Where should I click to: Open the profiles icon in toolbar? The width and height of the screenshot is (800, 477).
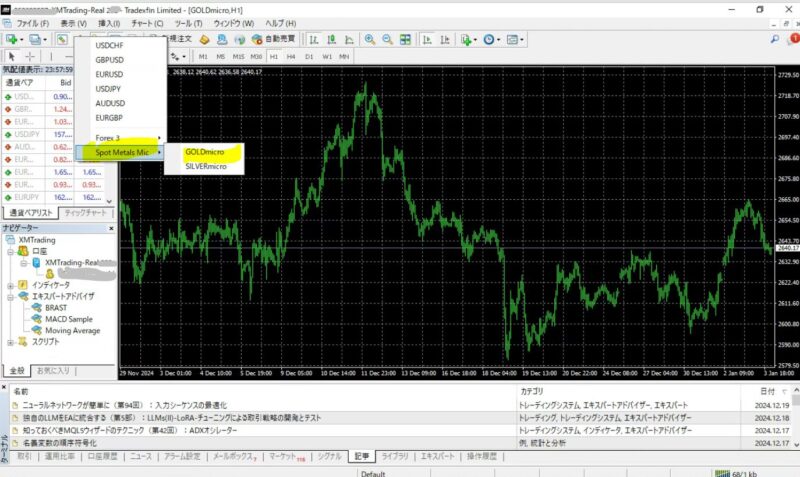(x=34, y=39)
